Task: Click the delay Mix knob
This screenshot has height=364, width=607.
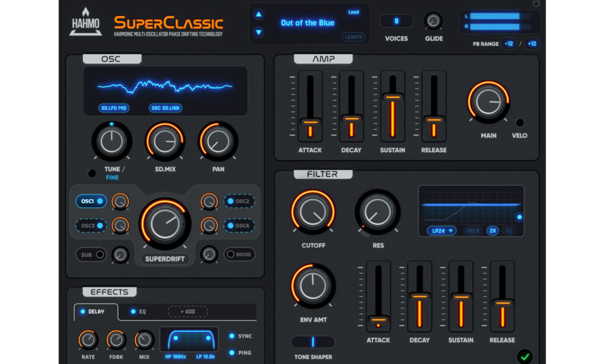Action: click(x=144, y=340)
